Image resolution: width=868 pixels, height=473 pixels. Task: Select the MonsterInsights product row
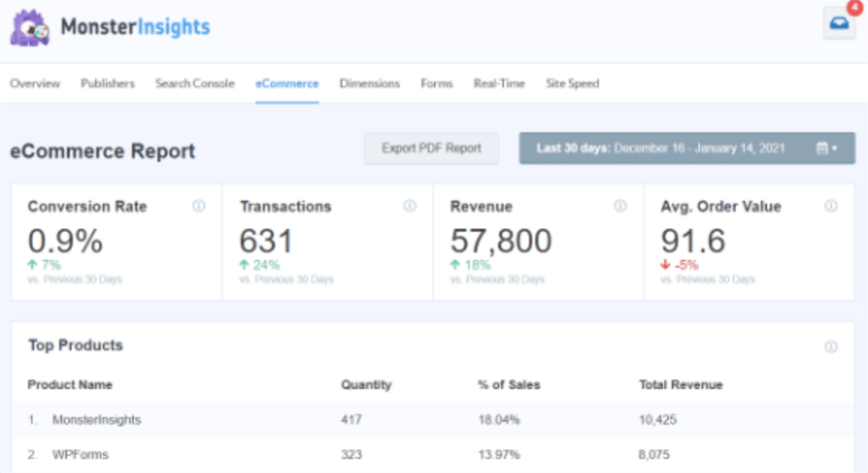pos(96,420)
